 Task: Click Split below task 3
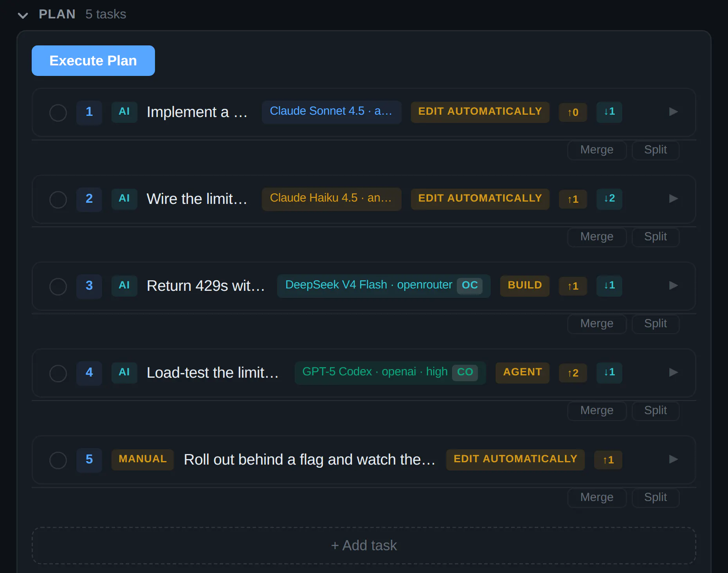pos(656,324)
